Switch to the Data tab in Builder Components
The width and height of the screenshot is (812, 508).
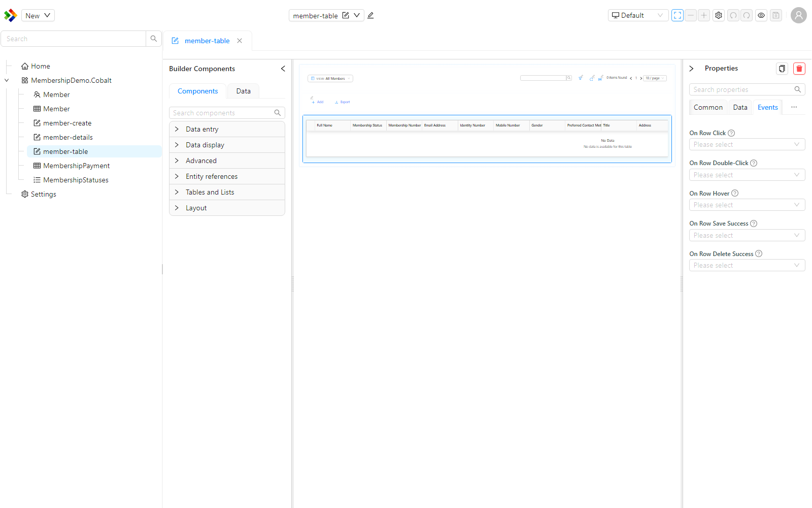point(243,91)
